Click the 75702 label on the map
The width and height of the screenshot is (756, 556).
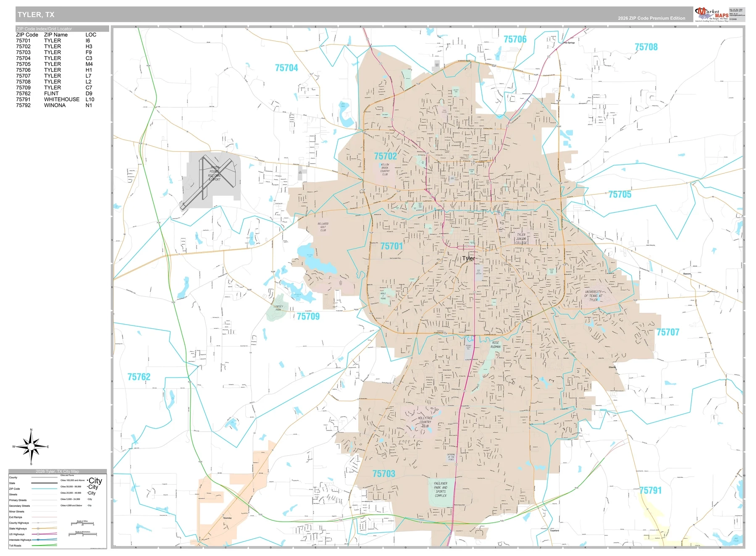385,156
